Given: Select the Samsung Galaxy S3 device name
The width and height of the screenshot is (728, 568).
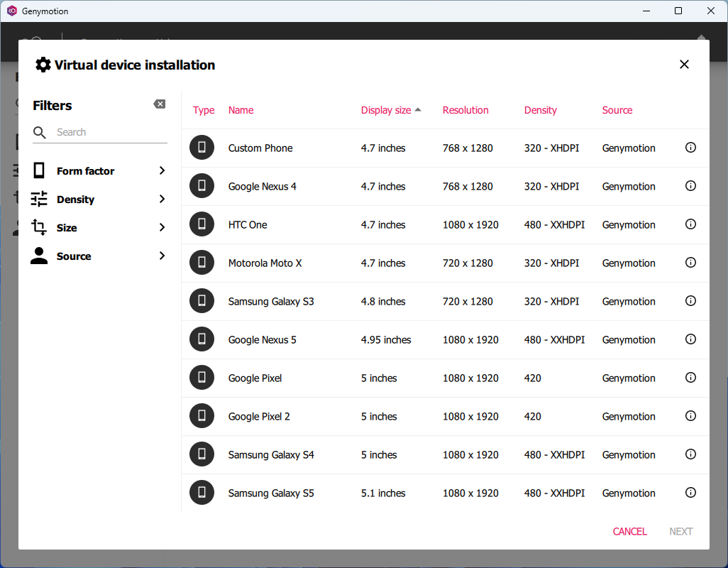Looking at the screenshot, I should [x=270, y=302].
